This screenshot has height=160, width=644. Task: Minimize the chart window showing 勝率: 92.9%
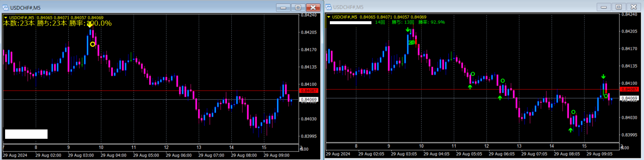[x=604, y=7]
